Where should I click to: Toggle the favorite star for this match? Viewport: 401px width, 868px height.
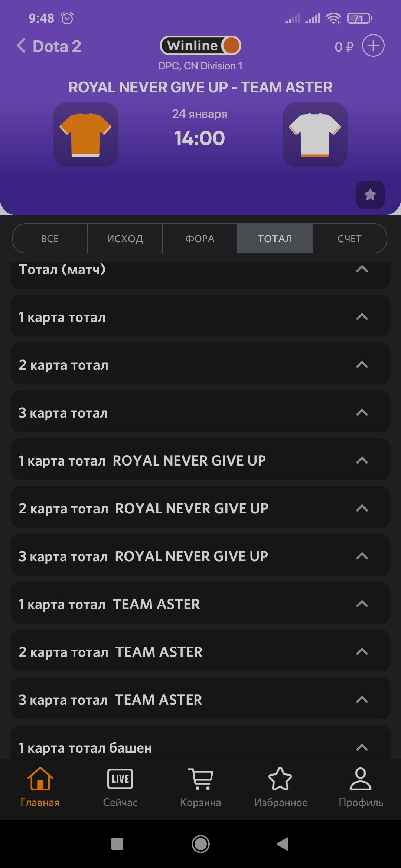(x=370, y=195)
